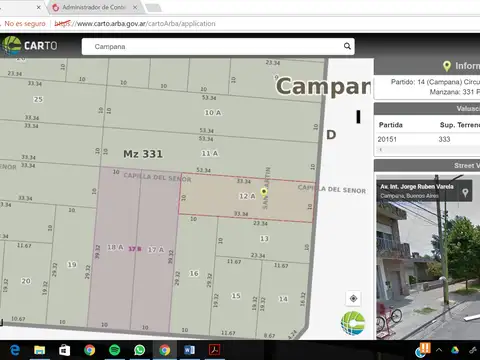Image resolution: width=480 pixels, height=360 pixels.
Task: Click parcel label 15
Action: point(236,296)
